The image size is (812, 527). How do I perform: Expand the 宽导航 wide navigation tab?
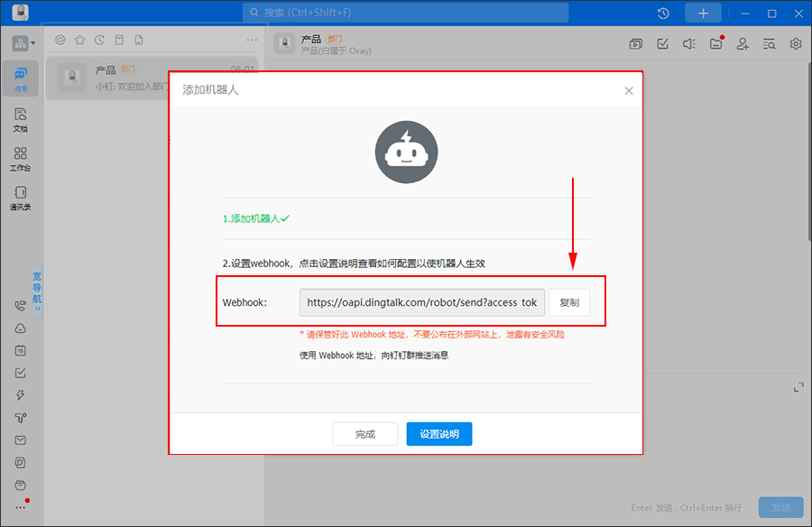37,291
